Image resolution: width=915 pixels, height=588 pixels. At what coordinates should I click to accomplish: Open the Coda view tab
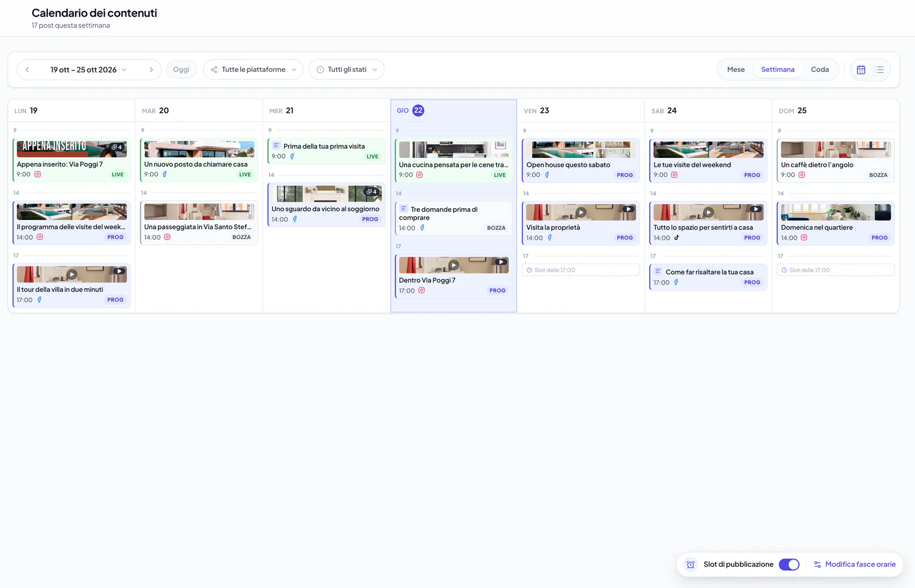coord(820,70)
